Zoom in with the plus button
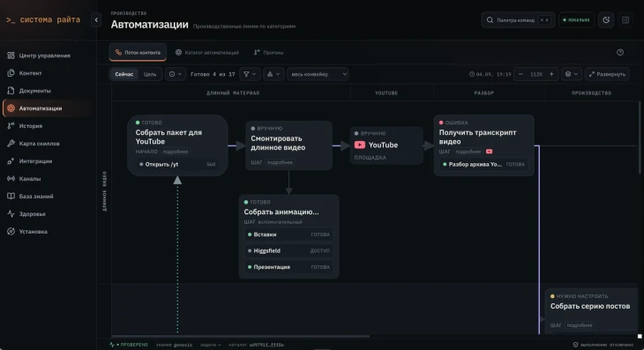Viewport: 644px width, 350px height. coord(551,74)
